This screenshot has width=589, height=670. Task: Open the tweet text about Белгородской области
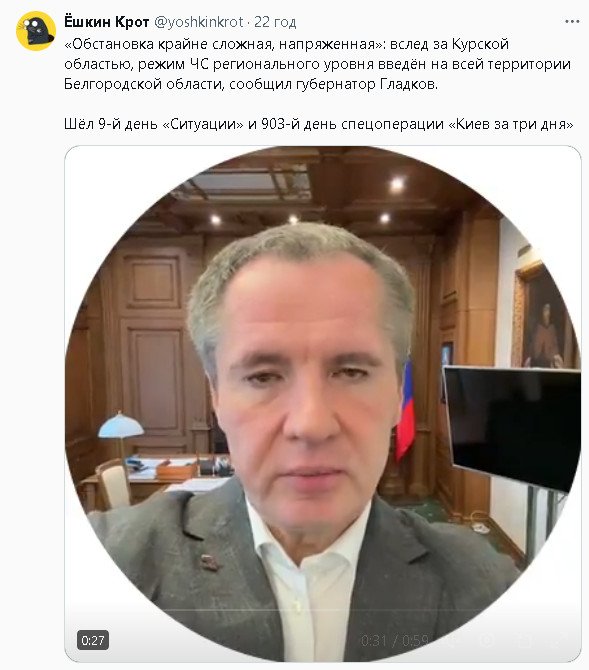[x=318, y=64]
